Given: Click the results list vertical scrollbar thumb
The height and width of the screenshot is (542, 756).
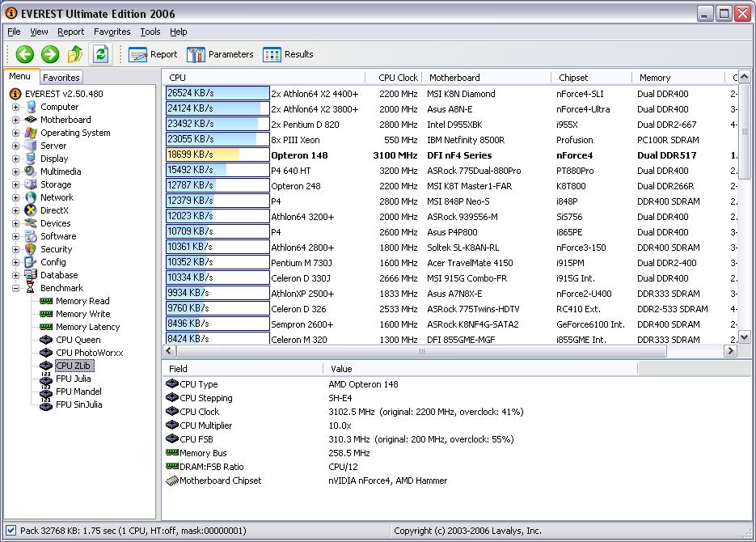Looking at the screenshot, I should pyautogui.click(x=745, y=131).
